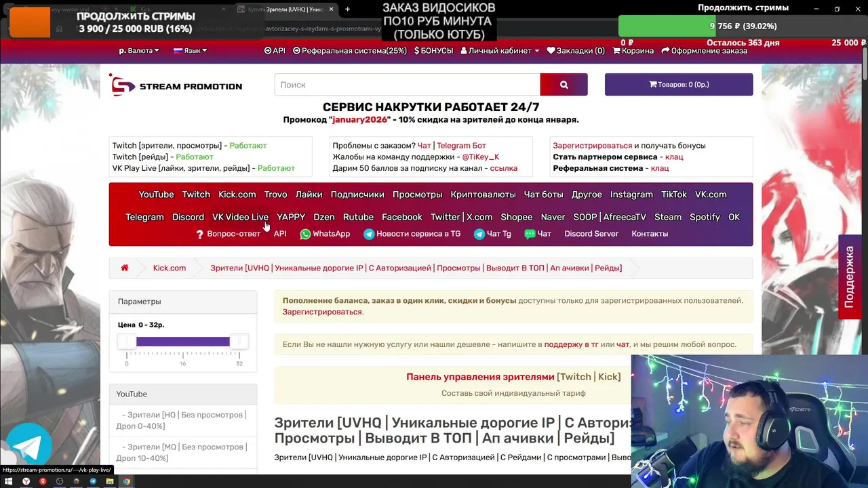The height and width of the screenshot is (488, 868).
Task: Select Instagram category in menu
Action: coord(631,195)
